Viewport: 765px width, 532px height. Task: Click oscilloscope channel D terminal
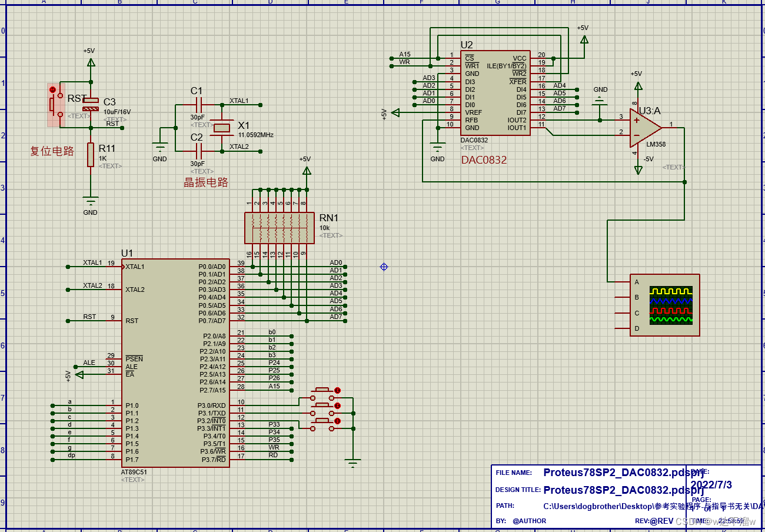(x=622, y=328)
